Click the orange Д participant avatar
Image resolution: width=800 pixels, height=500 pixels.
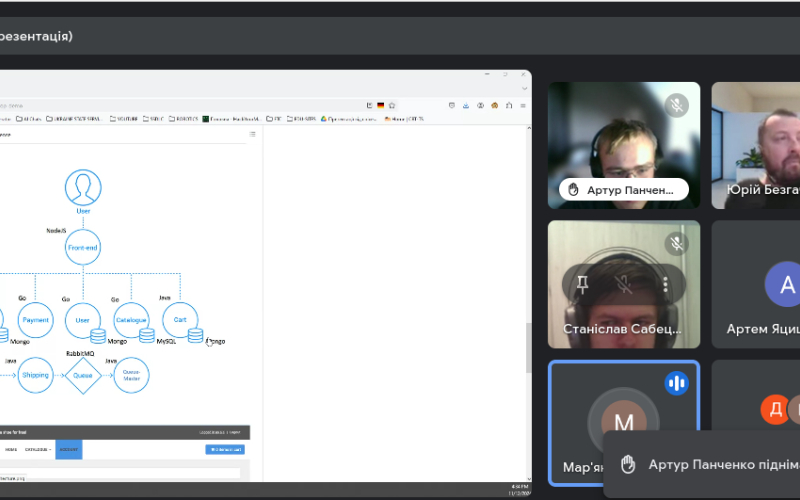coord(776,409)
